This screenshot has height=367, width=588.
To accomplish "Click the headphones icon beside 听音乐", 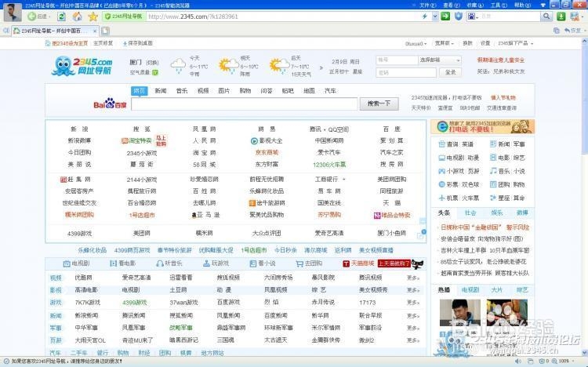I will click(160, 263).
